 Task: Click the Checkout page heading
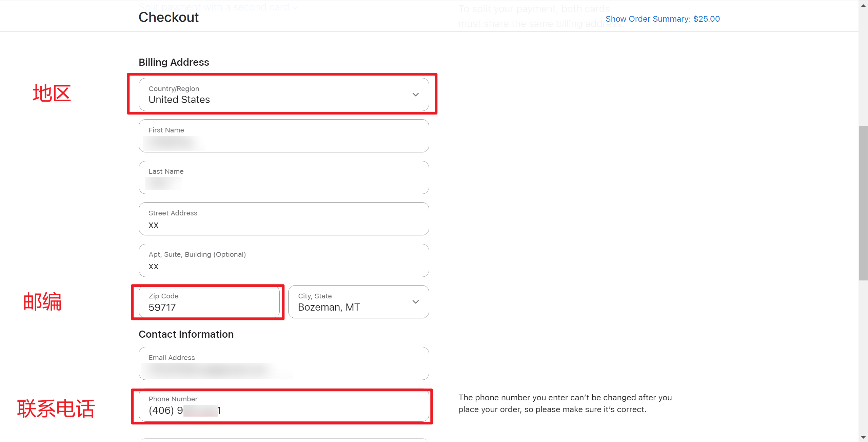pos(169,18)
